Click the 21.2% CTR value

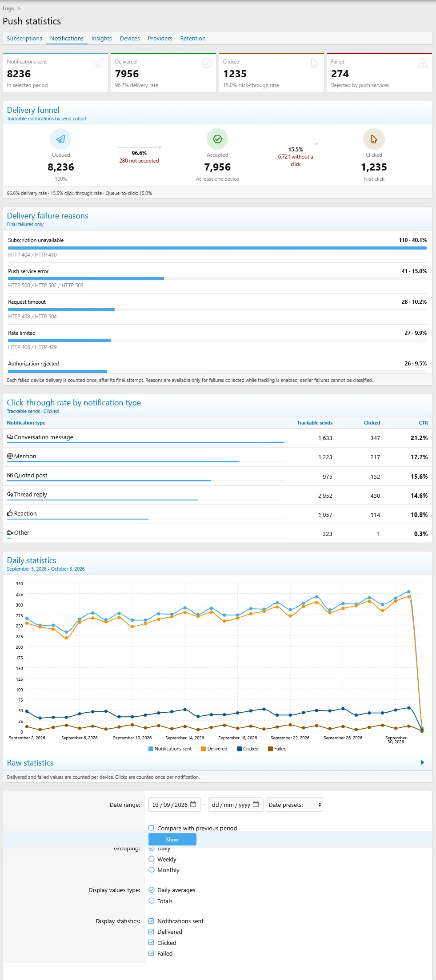[419, 438]
